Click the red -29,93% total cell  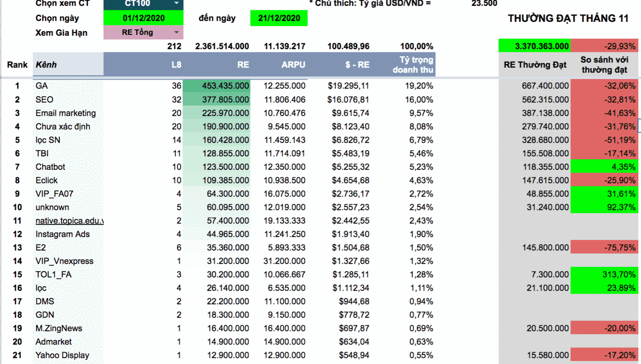[x=604, y=46]
